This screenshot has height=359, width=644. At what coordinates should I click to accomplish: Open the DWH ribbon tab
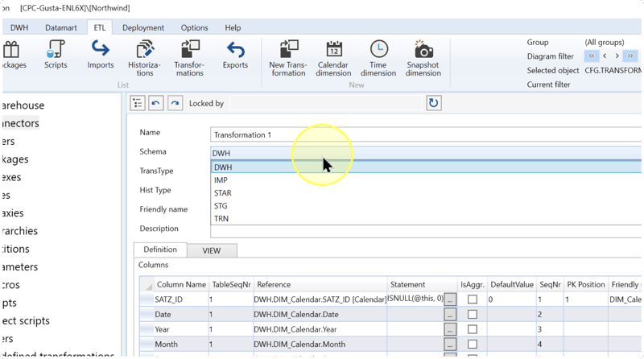tap(19, 27)
